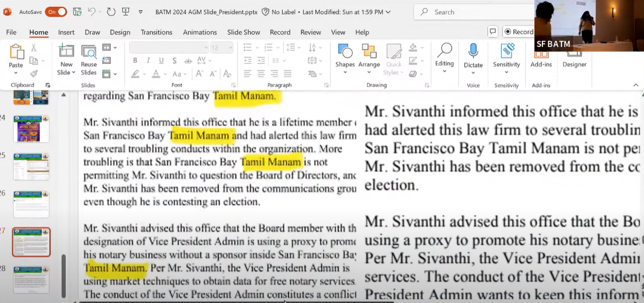Image resolution: width=644 pixels, height=303 pixels.
Task: Click the New Slide icon
Action: 66,52
